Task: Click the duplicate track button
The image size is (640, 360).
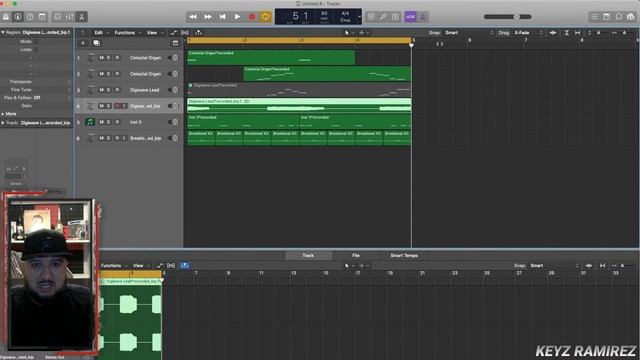Action: [96, 43]
